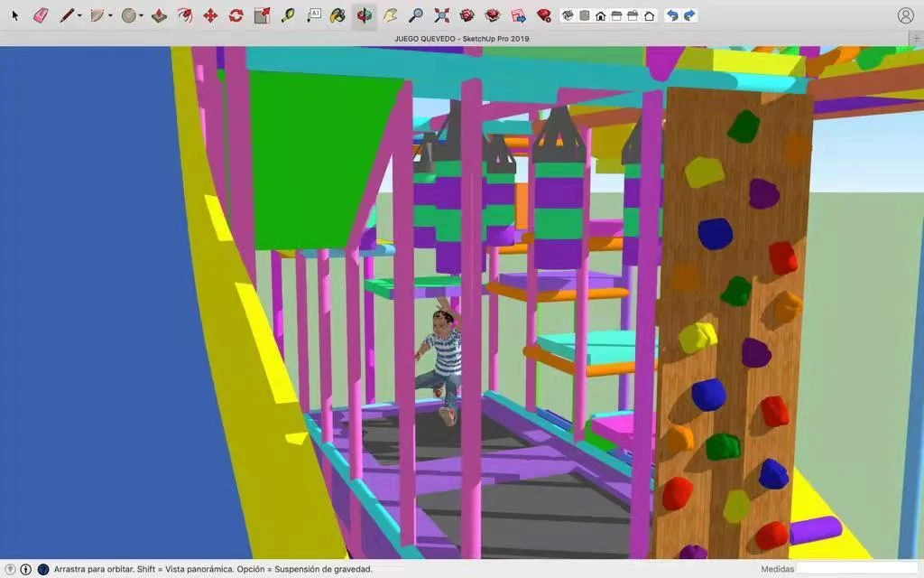Viewport: 924px width, 578px height.
Task: Open the user account profile icon
Action: (906, 15)
